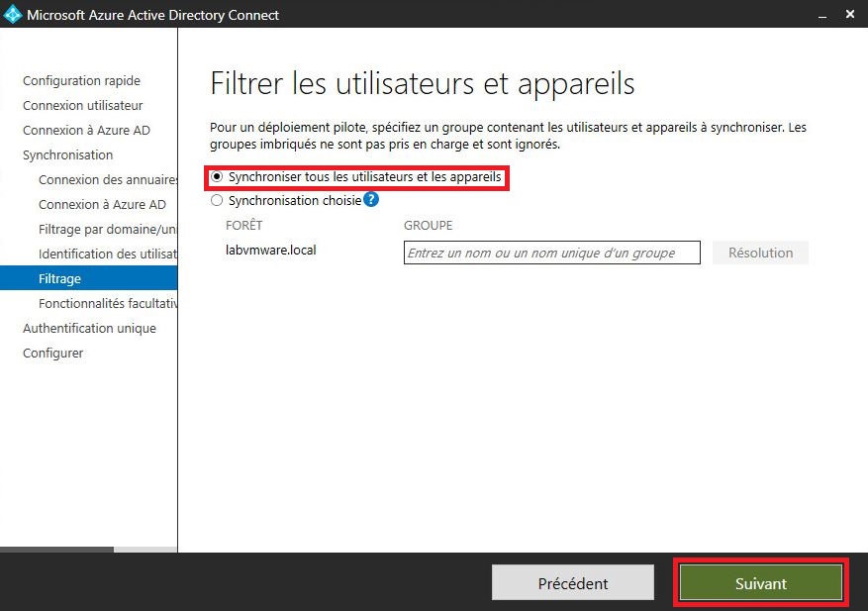Click the Suivant button
This screenshot has width=868, height=611.
pos(760,582)
